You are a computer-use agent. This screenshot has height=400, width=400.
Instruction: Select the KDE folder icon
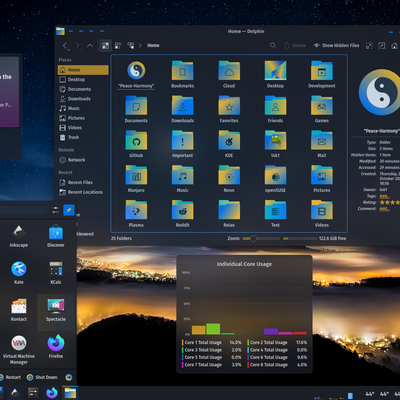click(229, 140)
